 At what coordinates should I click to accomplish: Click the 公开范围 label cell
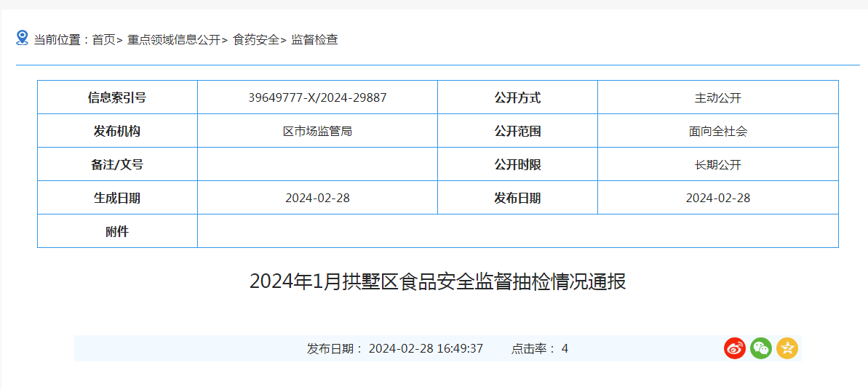click(x=517, y=131)
